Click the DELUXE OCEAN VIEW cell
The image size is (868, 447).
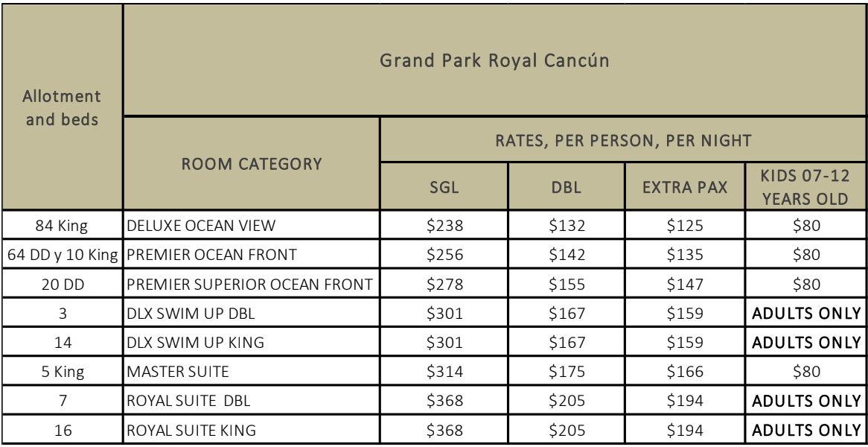point(252,226)
